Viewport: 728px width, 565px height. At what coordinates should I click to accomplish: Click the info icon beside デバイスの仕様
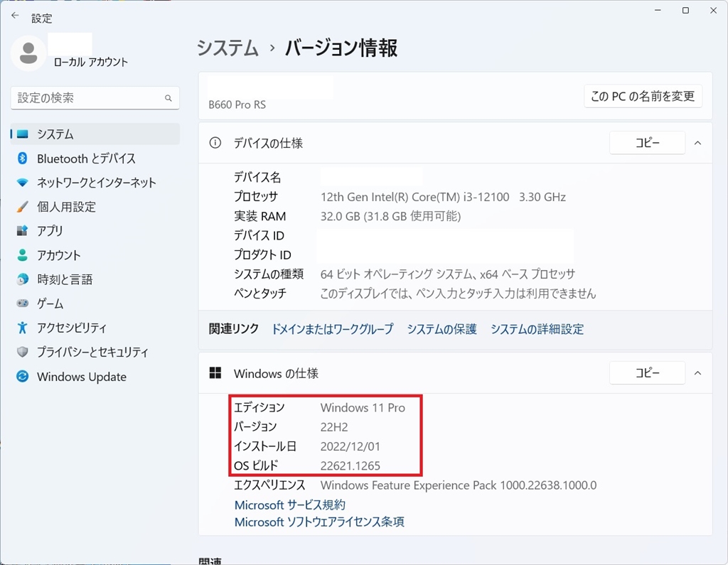point(215,143)
